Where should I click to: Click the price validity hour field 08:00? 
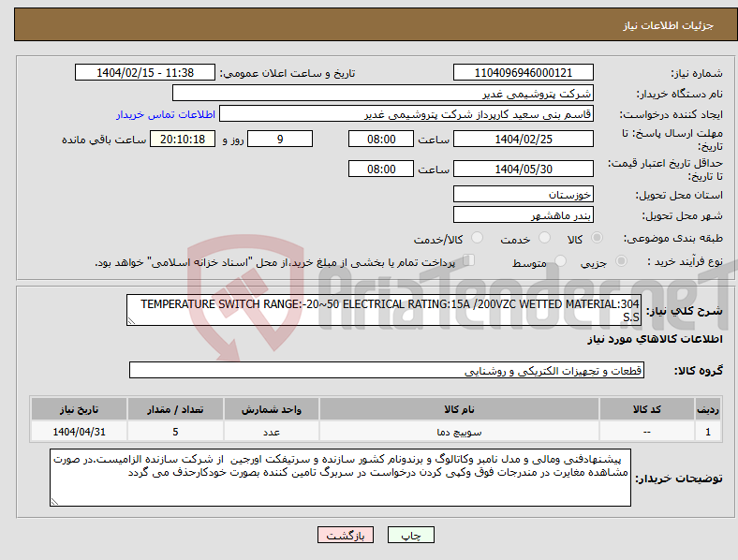(x=381, y=169)
